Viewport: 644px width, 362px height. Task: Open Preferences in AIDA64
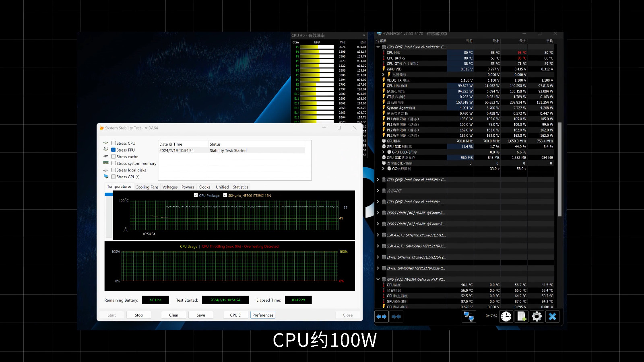point(263,315)
